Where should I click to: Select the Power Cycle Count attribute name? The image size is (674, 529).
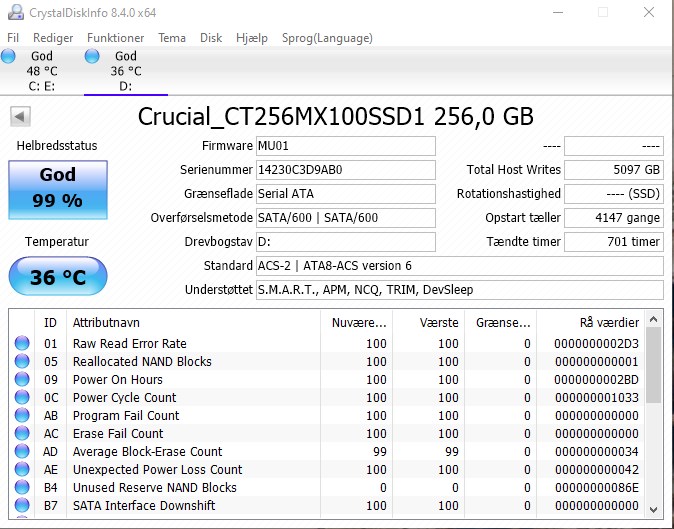click(x=124, y=398)
